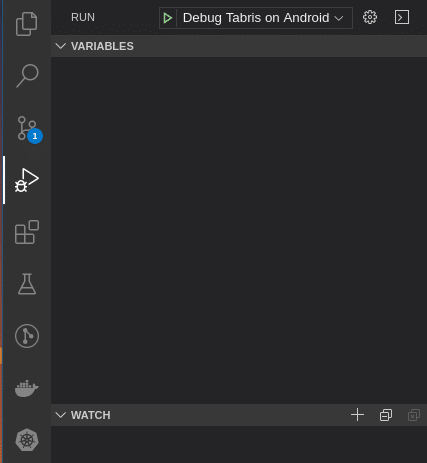427x463 pixels.
Task: Open the Docker whale icon view
Action: pos(27,388)
